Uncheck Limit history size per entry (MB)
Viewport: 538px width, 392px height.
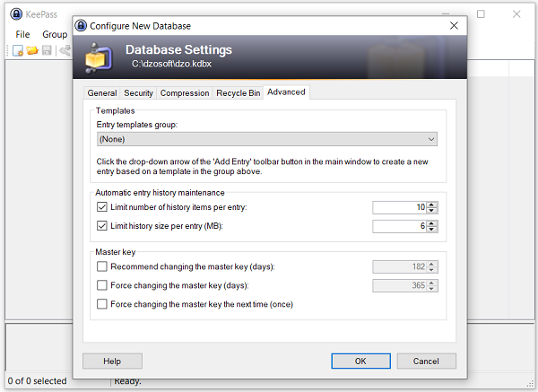coord(102,226)
